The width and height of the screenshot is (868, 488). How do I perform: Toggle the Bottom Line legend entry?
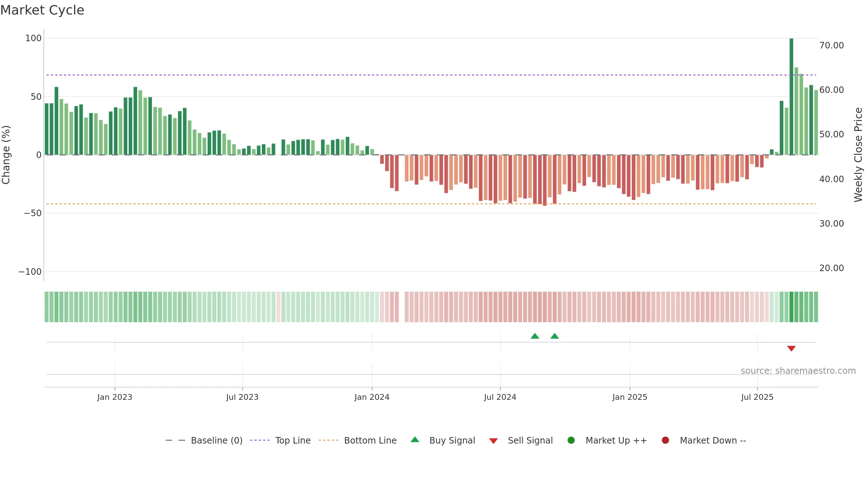coord(358,440)
